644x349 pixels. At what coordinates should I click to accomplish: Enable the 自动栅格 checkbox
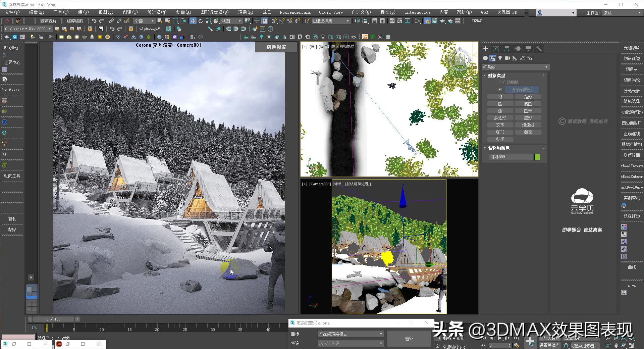tap(500, 82)
